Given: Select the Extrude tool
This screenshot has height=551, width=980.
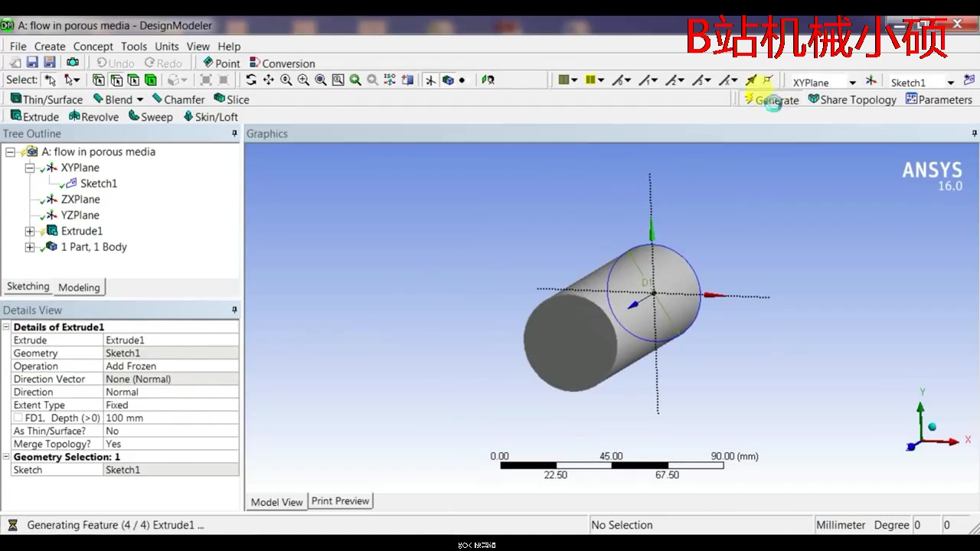Looking at the screenshot, I should tap(35, 116).
